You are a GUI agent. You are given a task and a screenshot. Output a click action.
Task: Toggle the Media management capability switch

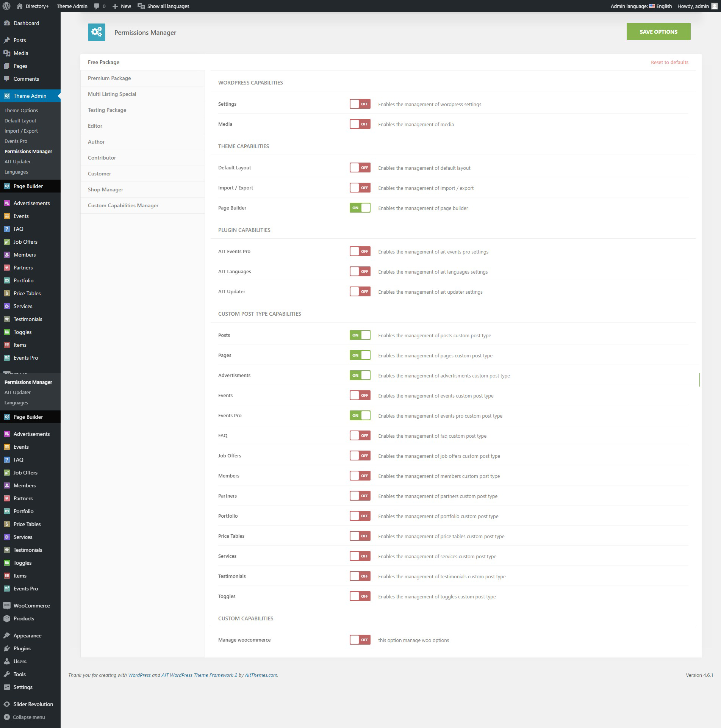coord(360,124)
